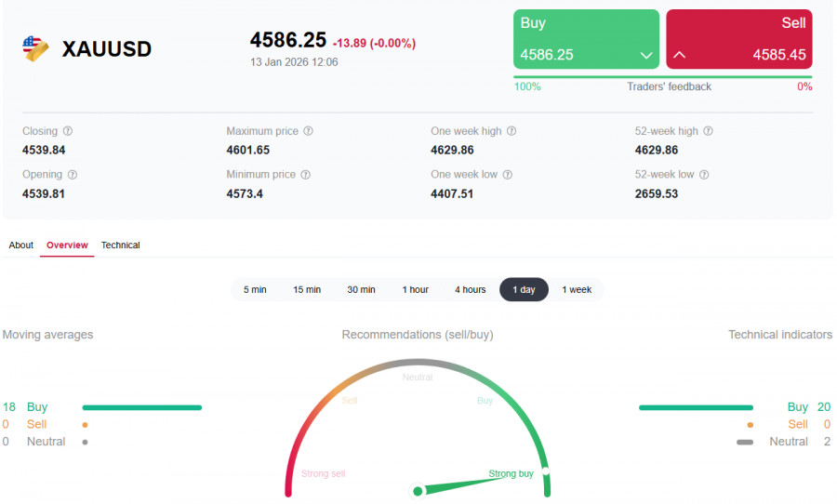837x504 pixels.
Task: Click the Moving averages Buy bar
Action: pos(142,407)
